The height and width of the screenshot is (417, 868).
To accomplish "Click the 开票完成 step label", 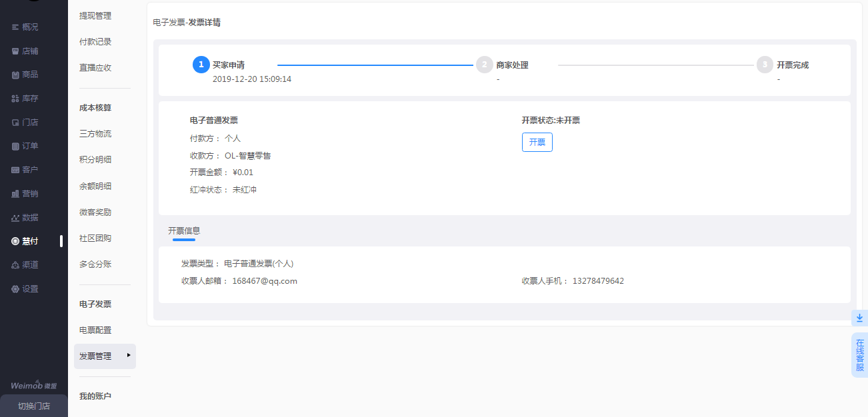I will pyautogui.click(x=793, y=65).
